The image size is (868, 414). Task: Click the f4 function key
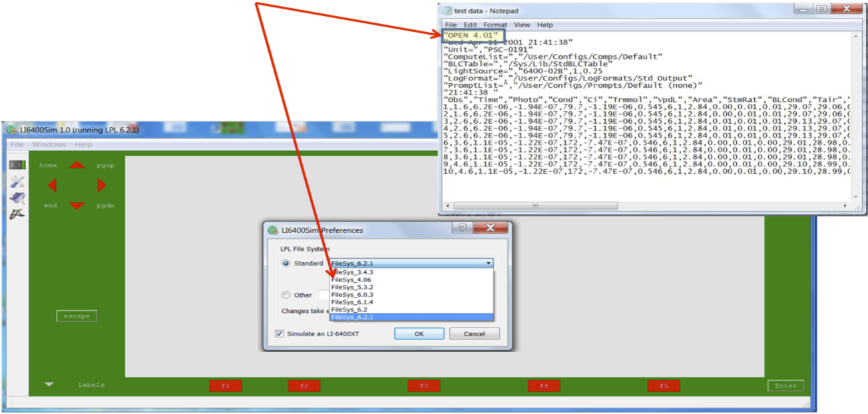point(544,385)
